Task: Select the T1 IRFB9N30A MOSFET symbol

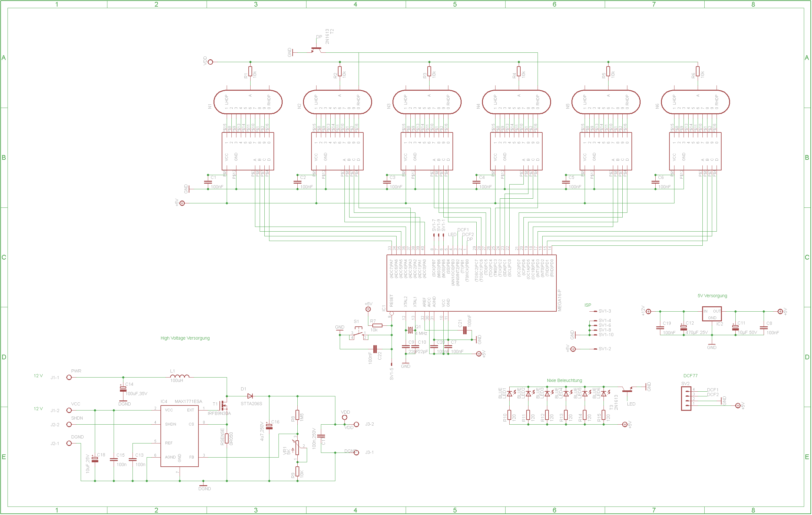Action: pos(224,405)
